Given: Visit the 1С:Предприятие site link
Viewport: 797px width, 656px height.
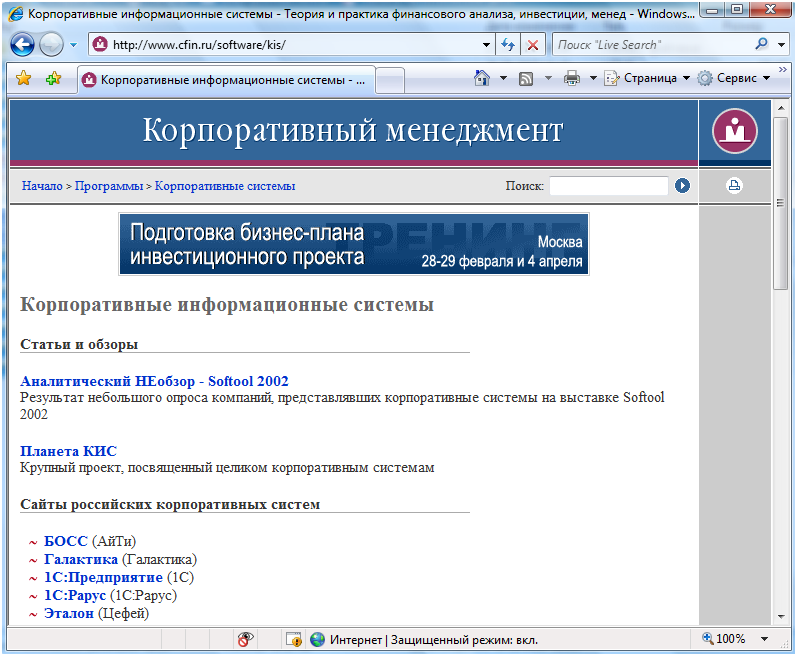Looking at the screenshot, I should 103,577.
